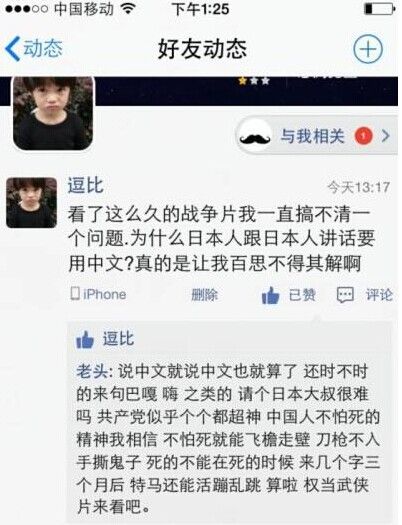Open commenter 老头's profile

(x=92, y=372)
